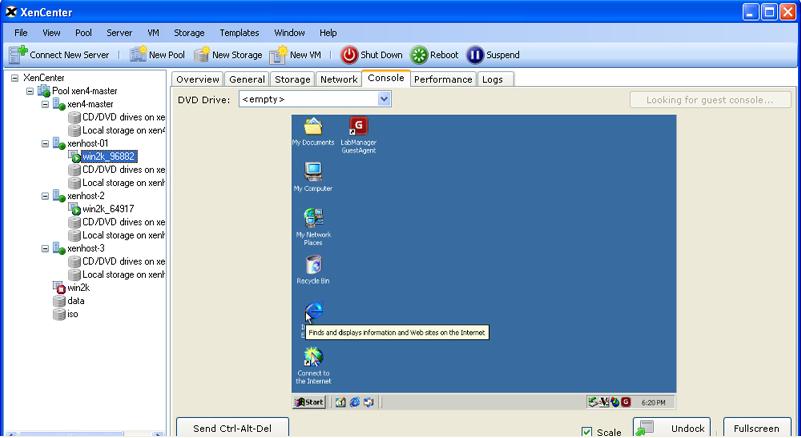Screen dimensions: 801x438
Task: Click the data storage repository icon
Action: pyautogui.click(x=59, y=301)
